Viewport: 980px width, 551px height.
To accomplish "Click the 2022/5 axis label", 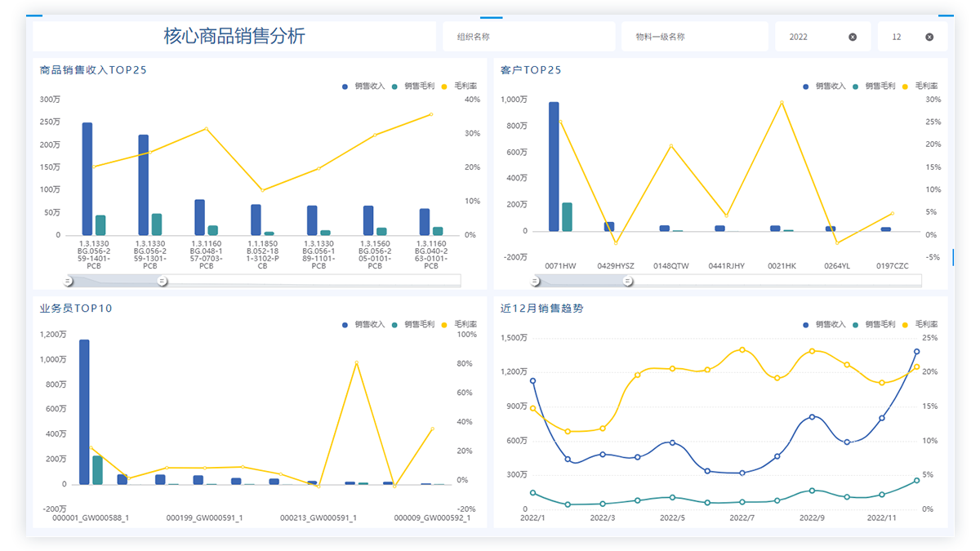I will (x=672, y=518).
